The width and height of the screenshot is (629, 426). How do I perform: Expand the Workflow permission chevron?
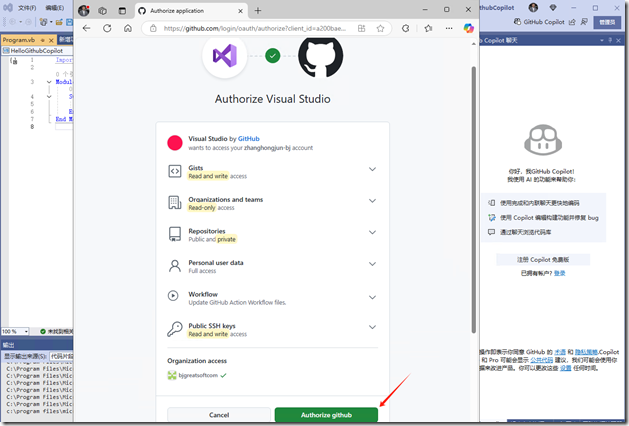(x=372, y=297)
